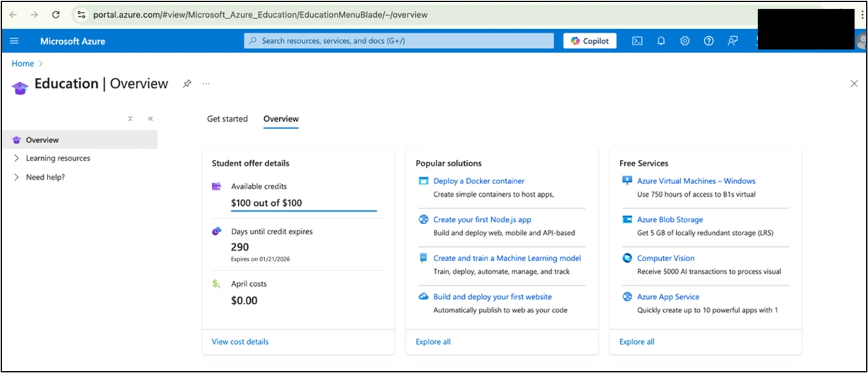Viewport: 868px width, 373px height.
Task: Click the $100 out of $100 text
Action: (x=266, y=202)
